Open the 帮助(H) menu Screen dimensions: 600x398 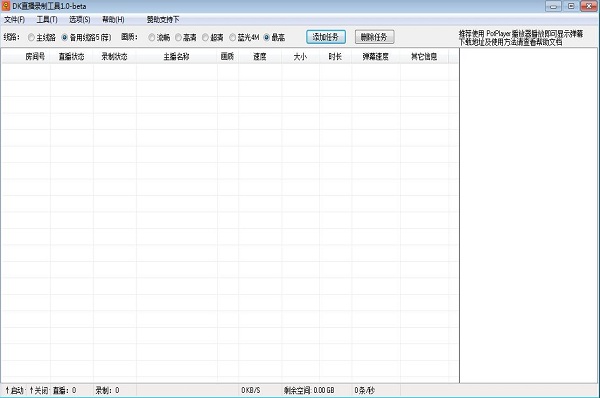click(113, 20)
